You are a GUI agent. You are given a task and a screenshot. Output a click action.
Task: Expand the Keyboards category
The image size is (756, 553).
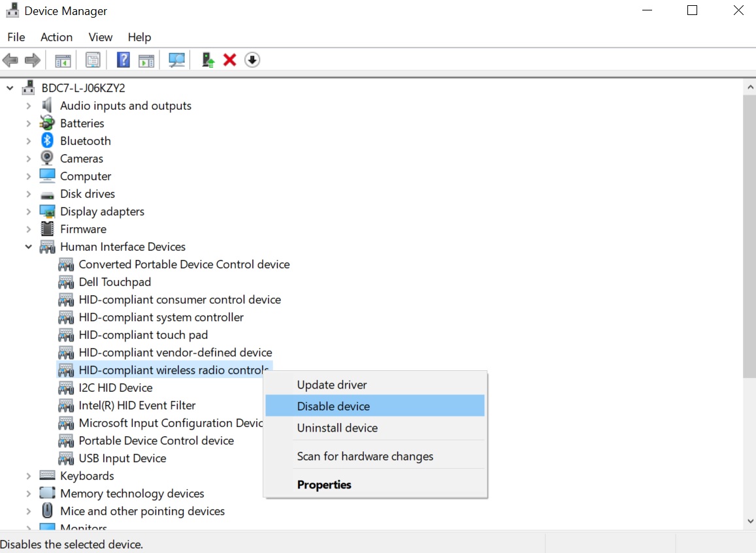point(28,475)
